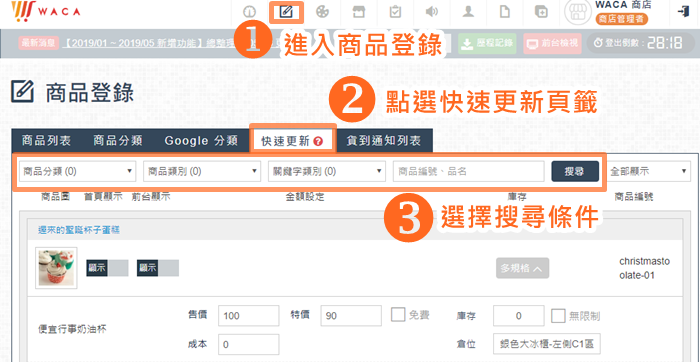Toggle 前台顯示 switch for cupcake product
Screen dimensions: 700x362
158,268
